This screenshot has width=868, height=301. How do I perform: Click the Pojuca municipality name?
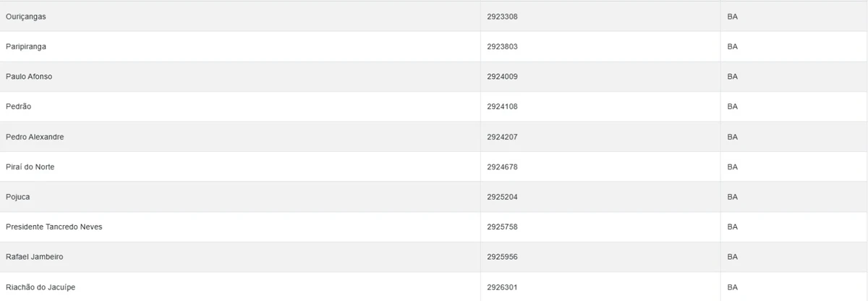click(17, 197)
